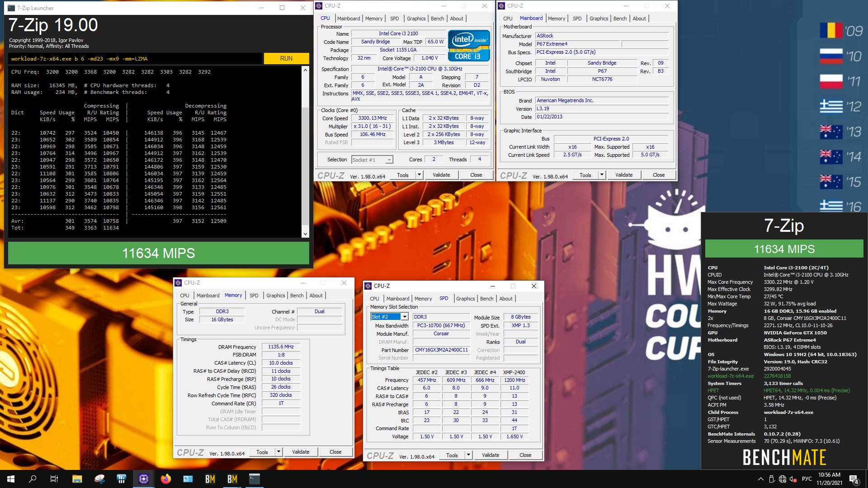Open the terminal console taskbar icon

coord(255,479)
